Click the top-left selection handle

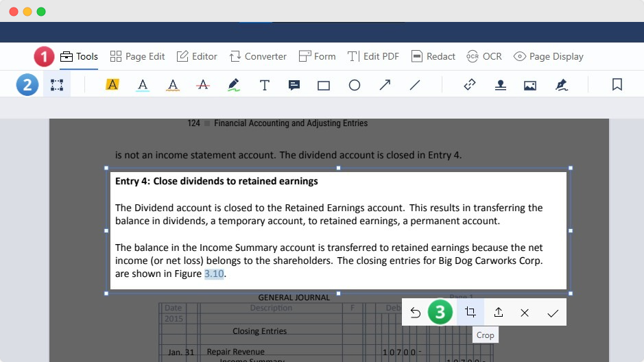(x=106, y=168)
